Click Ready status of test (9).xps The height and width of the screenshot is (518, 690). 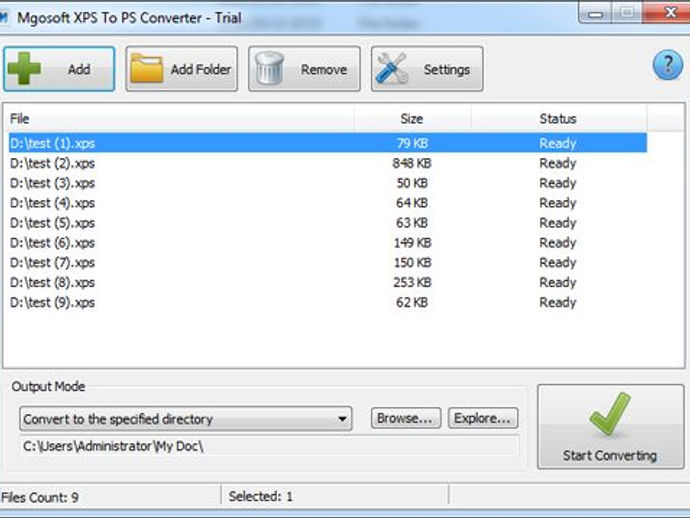(558, 302)
